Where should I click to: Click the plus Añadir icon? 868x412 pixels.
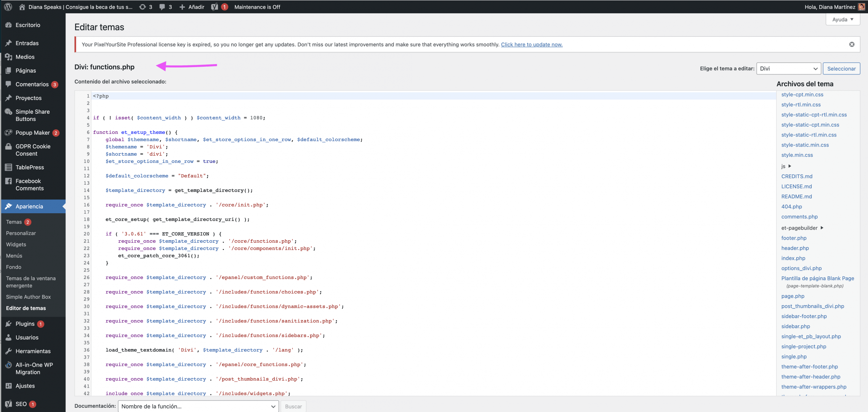pos(182,7)
